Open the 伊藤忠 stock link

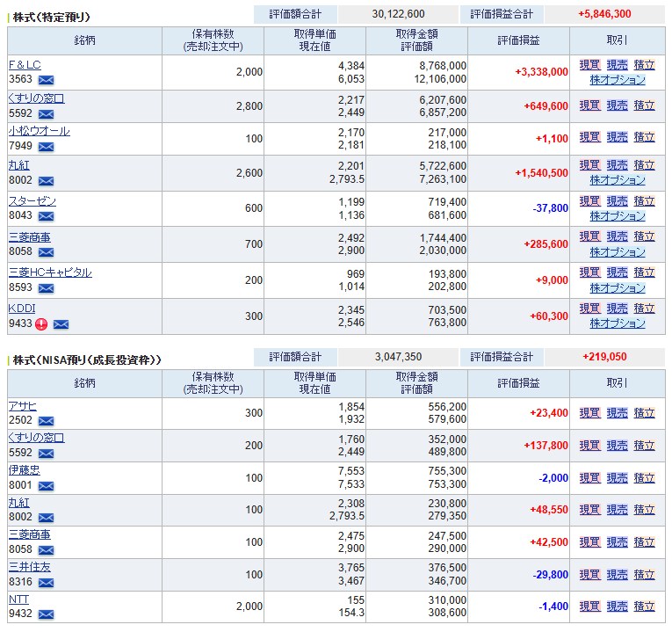[x=25, y=470]
